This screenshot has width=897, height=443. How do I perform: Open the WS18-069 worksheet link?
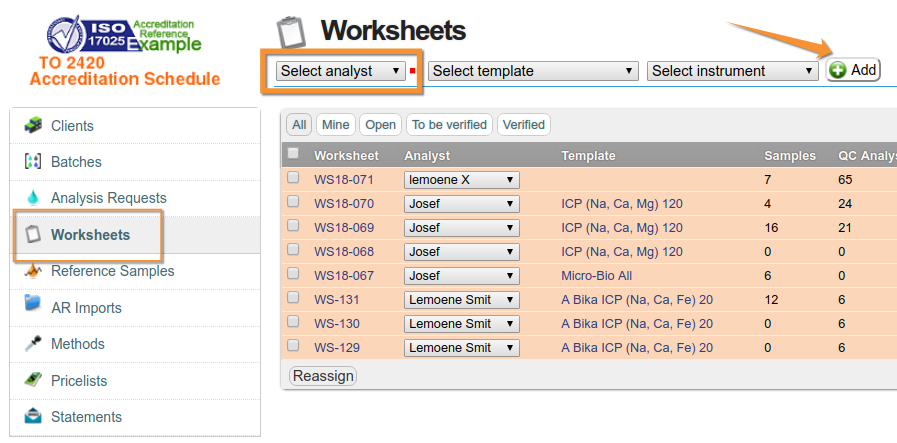343,227
